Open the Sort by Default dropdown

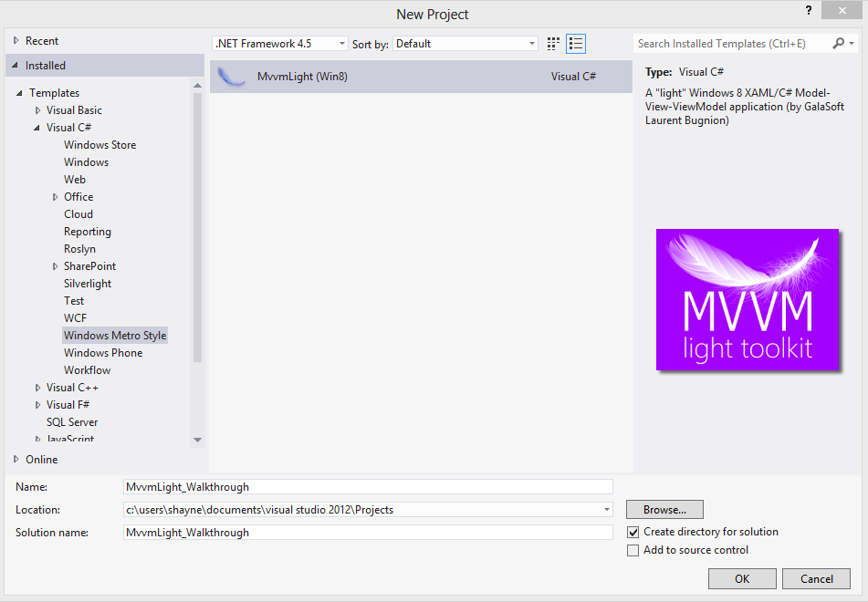coord(465,44)
